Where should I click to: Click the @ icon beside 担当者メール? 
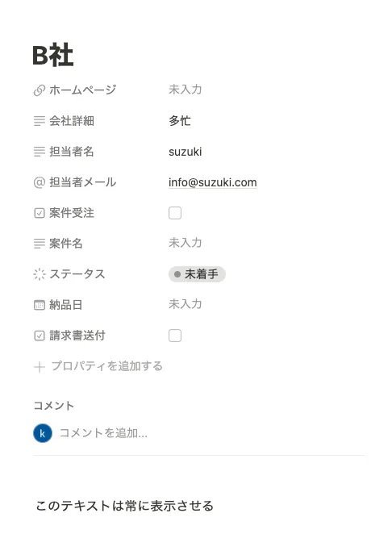point(40,182)
